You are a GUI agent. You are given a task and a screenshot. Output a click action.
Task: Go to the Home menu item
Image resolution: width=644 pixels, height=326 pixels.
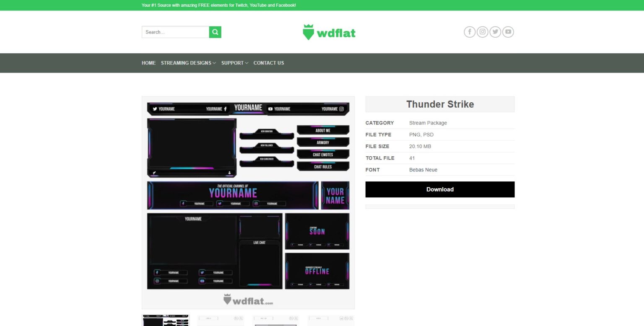pos(148,63)
